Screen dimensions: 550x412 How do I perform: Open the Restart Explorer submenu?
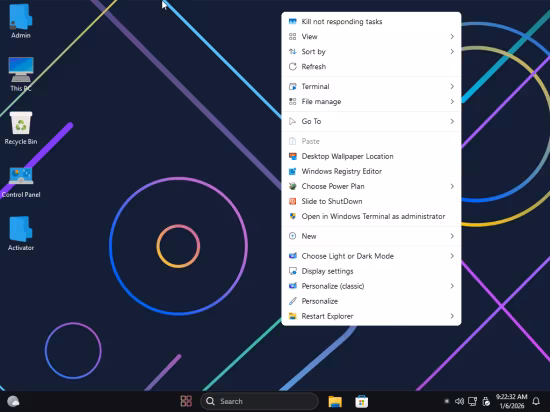coord(371,316)
